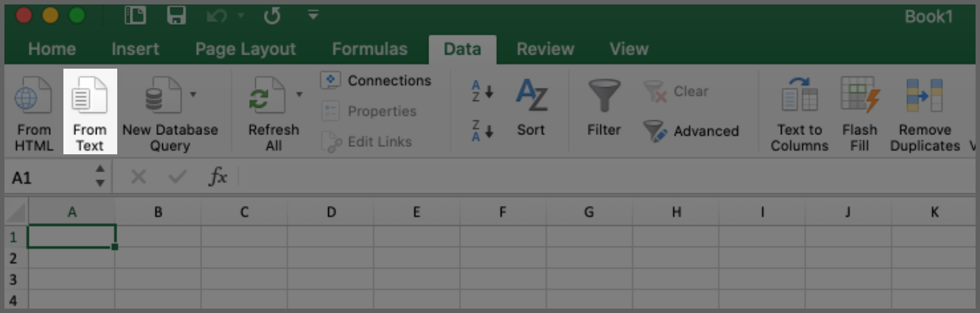Switch to the Page Layout tab
The height and width of the screenshot is (313, 980).
click(246, 49)
